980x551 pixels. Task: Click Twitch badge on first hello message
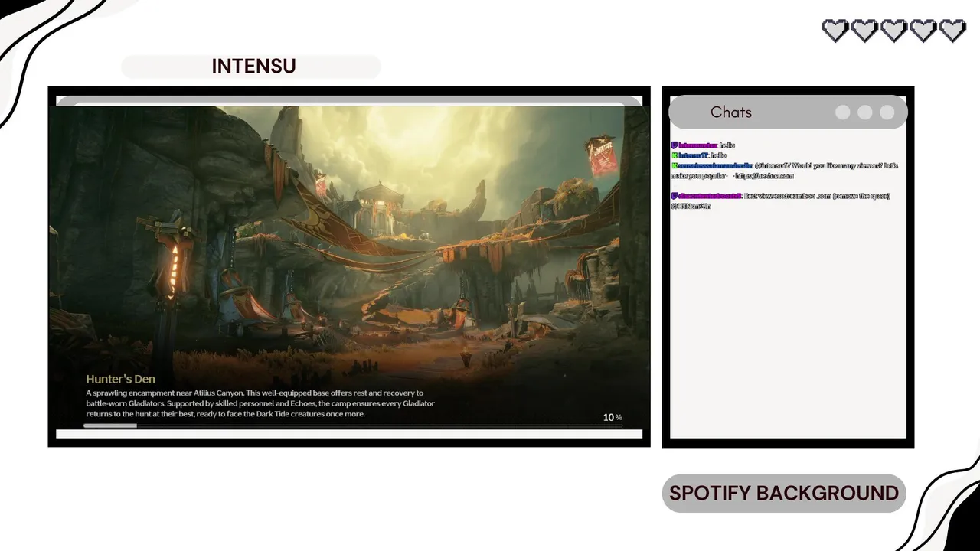point(675,145)
